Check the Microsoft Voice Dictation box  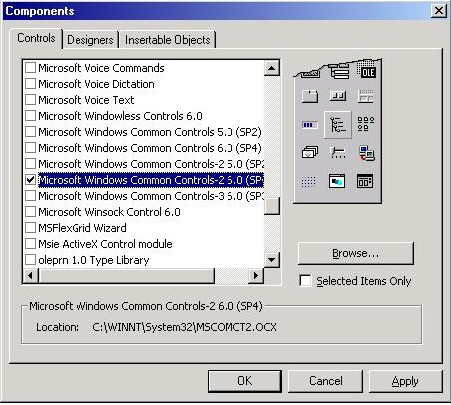(30, 84)
